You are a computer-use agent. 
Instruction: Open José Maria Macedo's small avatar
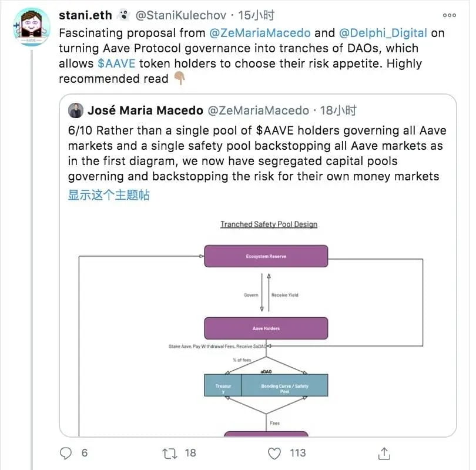click(76, 110)
